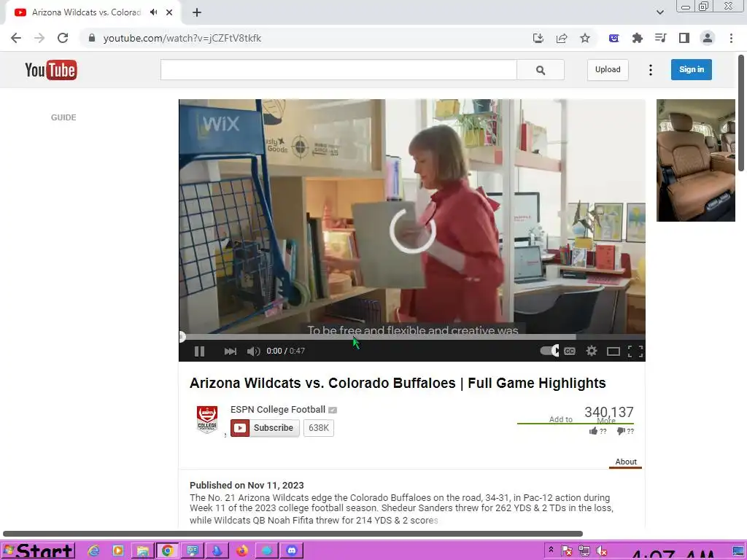Open the GUIDE sidebar menu
The width and height of the screenshot is (747, 560).
63,117
